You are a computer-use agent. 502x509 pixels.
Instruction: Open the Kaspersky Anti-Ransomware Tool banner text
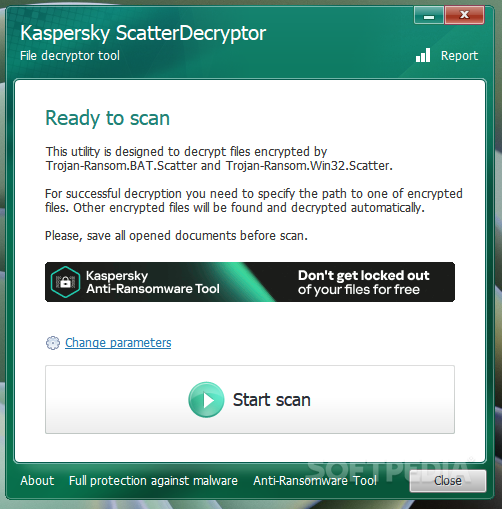153,282
